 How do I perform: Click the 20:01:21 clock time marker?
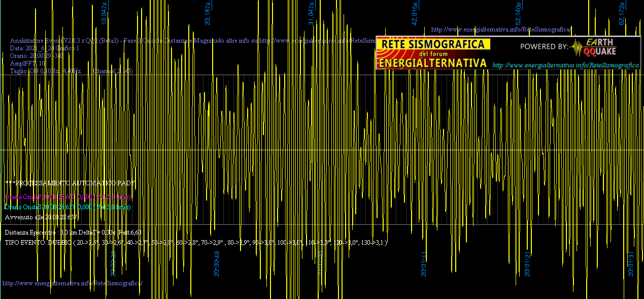[x=527, y=263]
